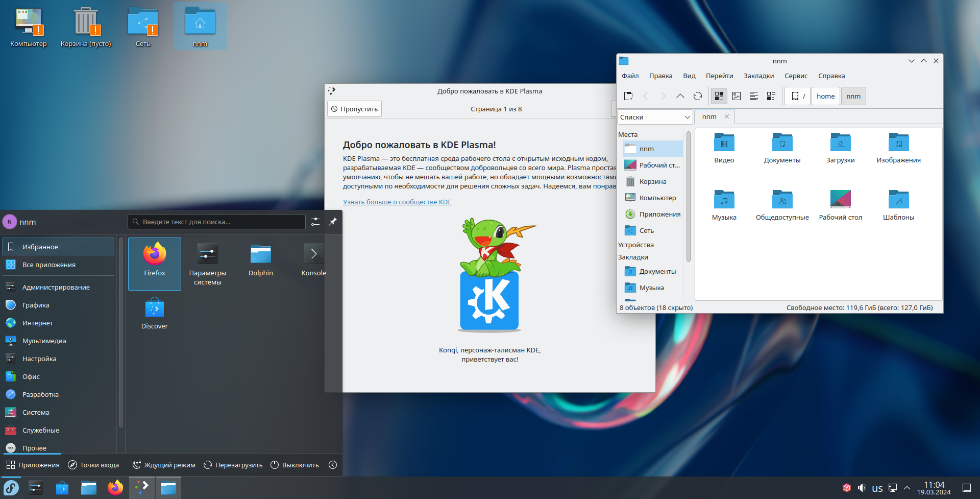Toggle the pin to keep launcher open

point(333,222)
